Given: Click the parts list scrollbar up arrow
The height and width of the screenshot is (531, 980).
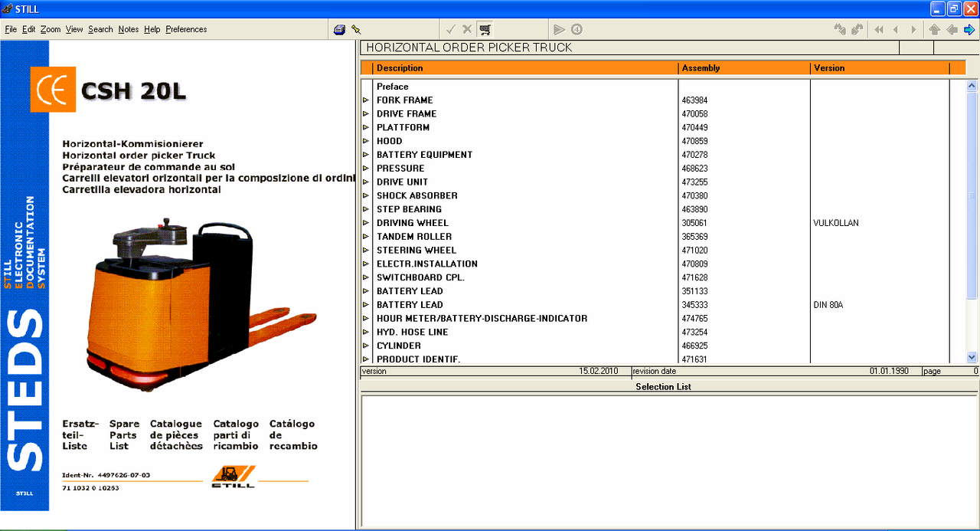Looking at the screenshot, I should 972,87.
